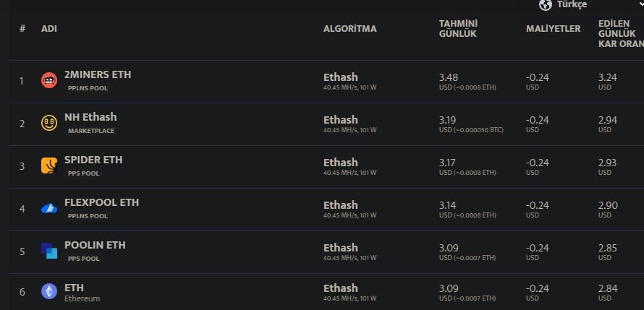Click the NH Ethash smiley logo

pyautogui.click(x=49, y=123)
